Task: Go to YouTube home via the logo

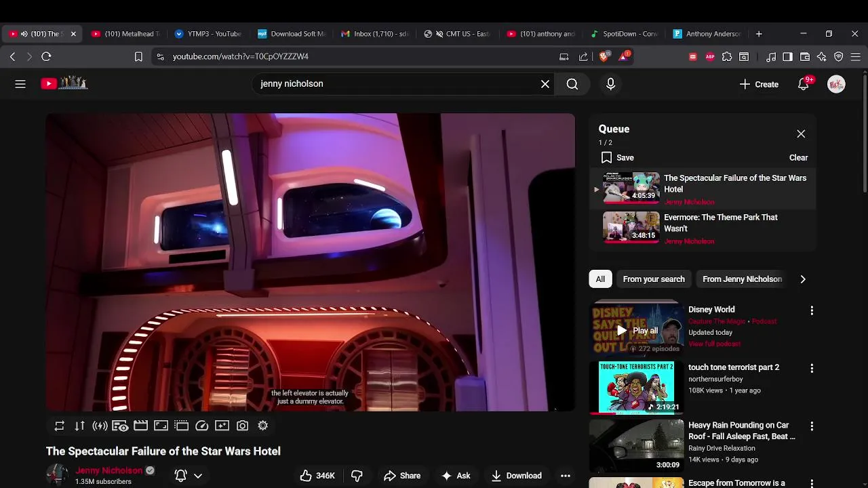Action: 64,83
